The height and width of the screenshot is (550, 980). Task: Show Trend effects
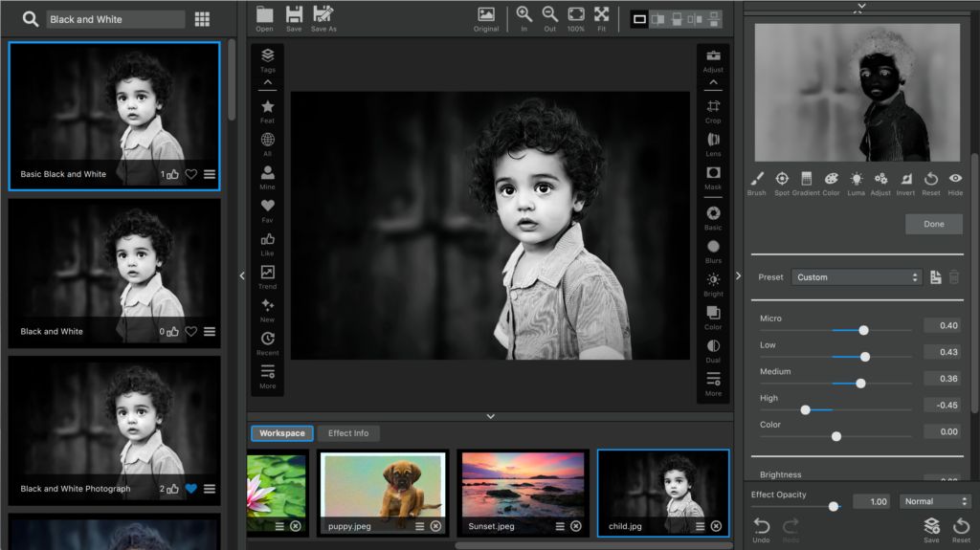tap(268, 276)
